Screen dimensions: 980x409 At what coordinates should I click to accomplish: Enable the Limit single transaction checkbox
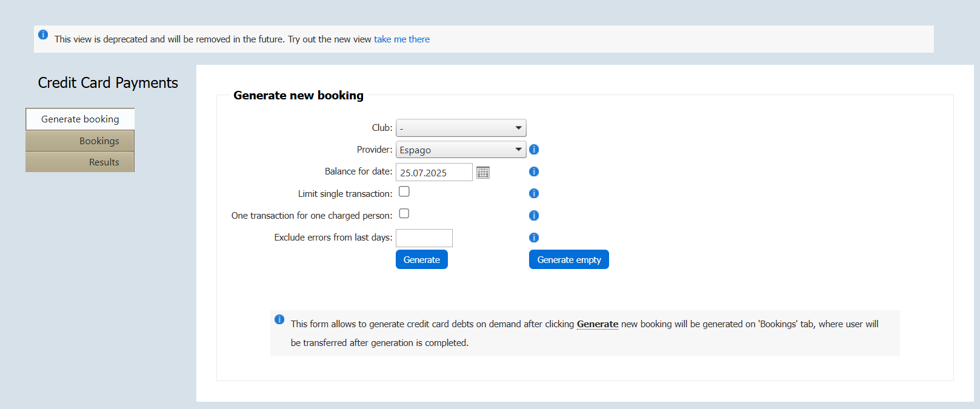(404, 191)
